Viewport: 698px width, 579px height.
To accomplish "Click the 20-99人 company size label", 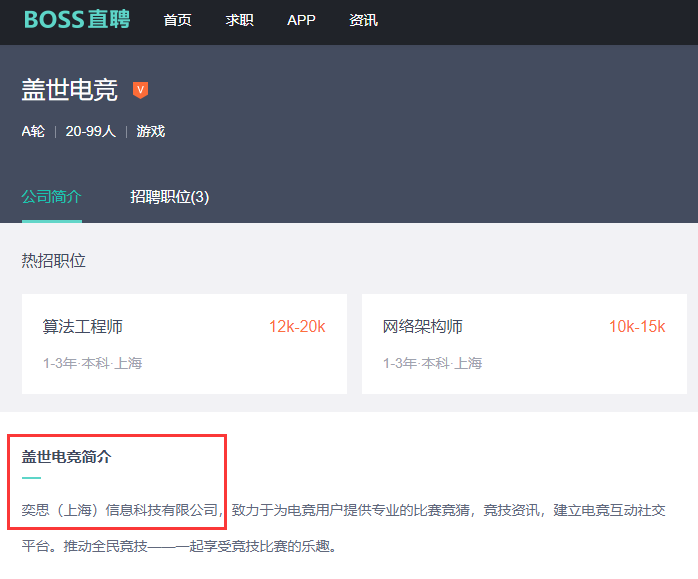I will (x=91, y=131).
